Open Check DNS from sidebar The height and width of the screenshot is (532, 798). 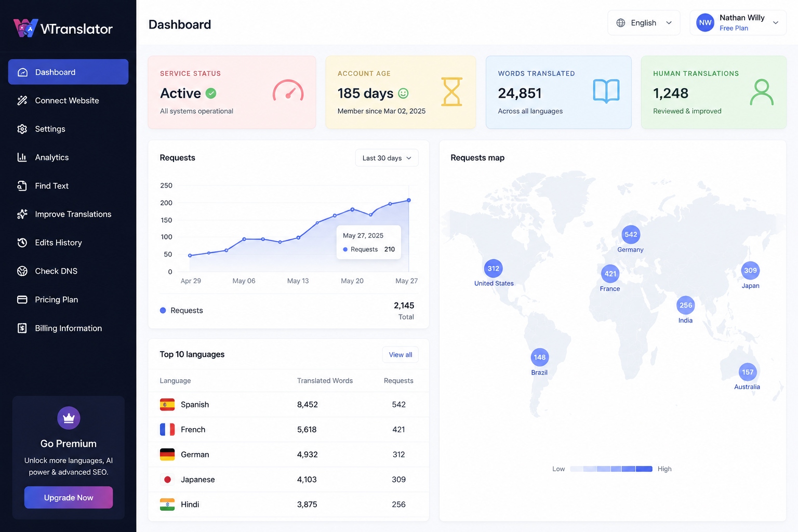(x=68, y=271)
